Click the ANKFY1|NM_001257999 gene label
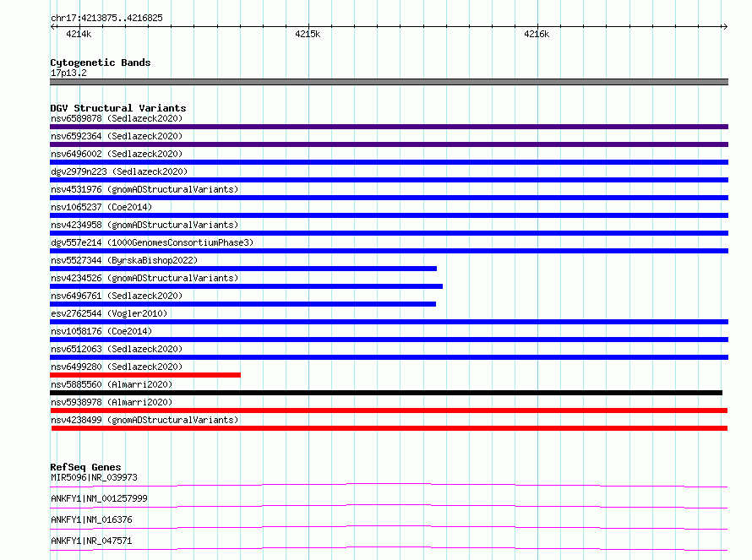This screenshot has width=752, height=560. pyautogui.click(x=99, y=498)
